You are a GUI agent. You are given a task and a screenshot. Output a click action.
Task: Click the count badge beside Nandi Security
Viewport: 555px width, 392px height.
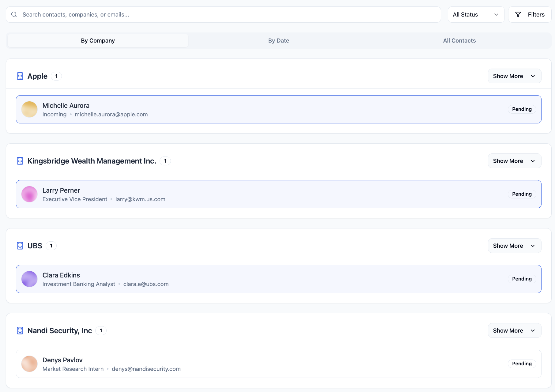tap(101, 330)
